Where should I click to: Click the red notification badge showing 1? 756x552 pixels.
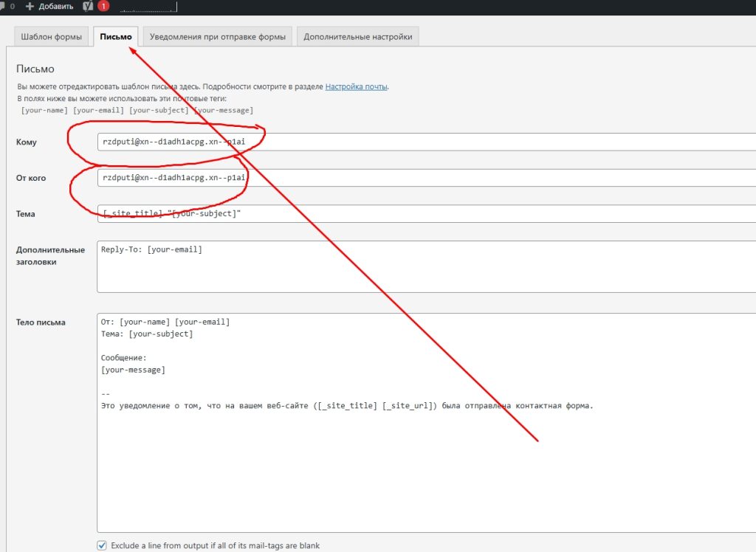pos(103,6)
